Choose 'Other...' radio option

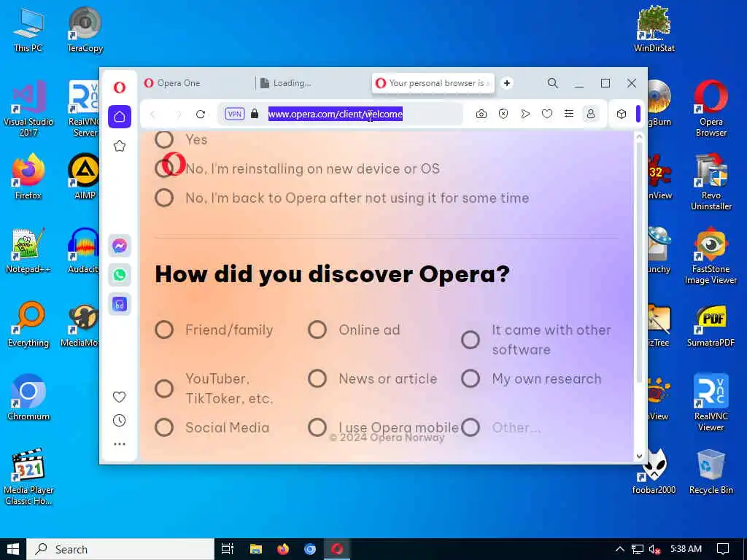coord(471,427)
